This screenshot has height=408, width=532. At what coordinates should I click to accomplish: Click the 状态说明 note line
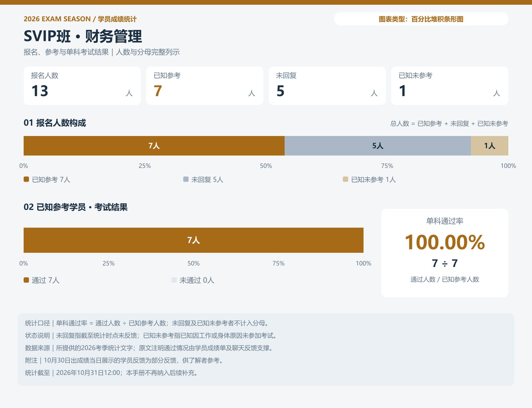click(152, 336)
